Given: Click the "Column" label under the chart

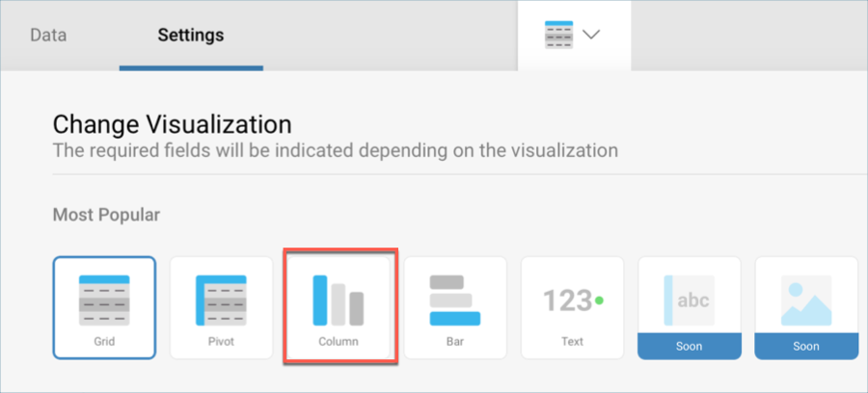Looking at the screenshot, I should [339, 341].
